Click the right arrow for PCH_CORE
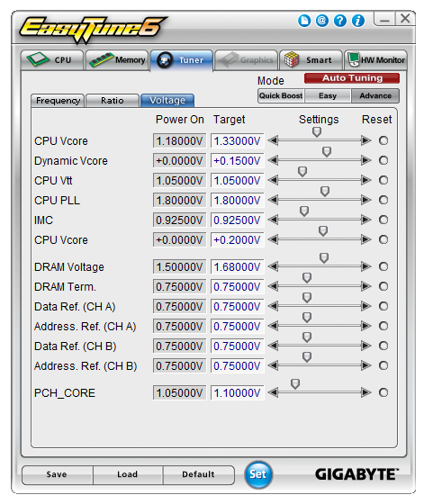This screenshot has width=433, height=504. pos(366,392)
